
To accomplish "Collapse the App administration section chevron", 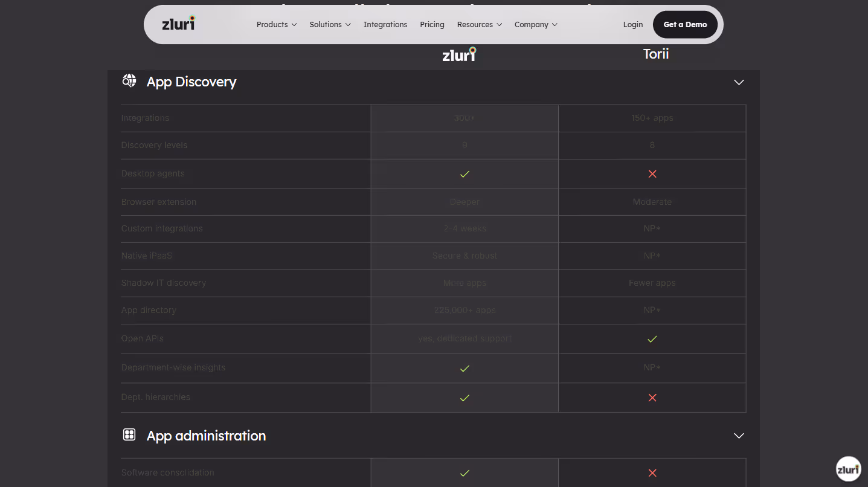I will point(739,436).
